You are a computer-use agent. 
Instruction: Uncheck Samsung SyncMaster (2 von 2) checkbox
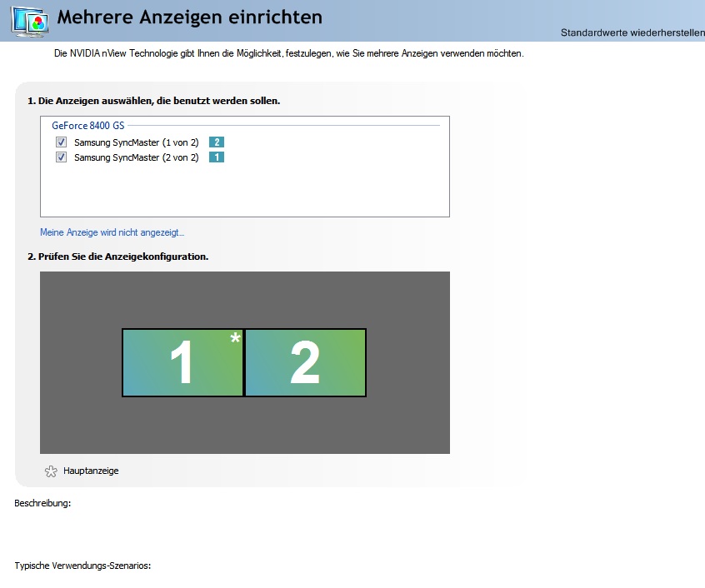click(61, 157)
